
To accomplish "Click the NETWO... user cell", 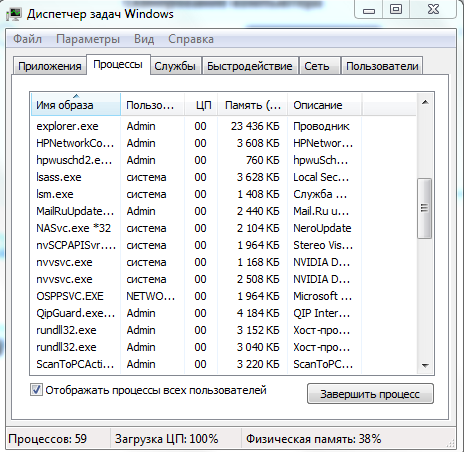I will coord(150,296).
